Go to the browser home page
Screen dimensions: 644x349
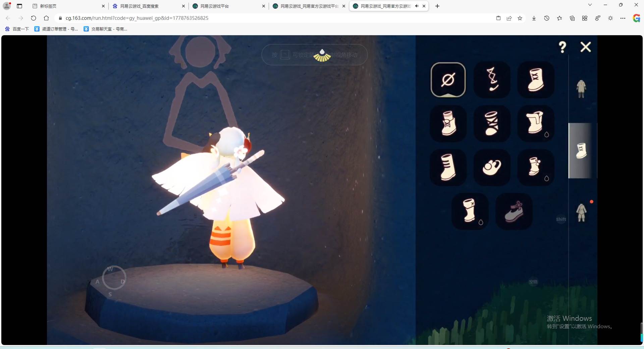46,18
